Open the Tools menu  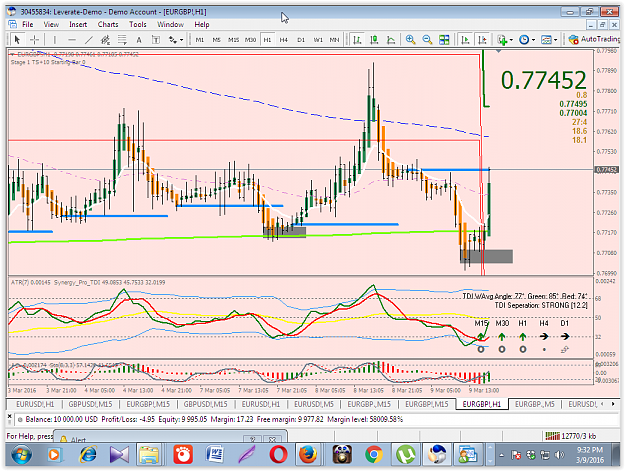click(138, 24)
